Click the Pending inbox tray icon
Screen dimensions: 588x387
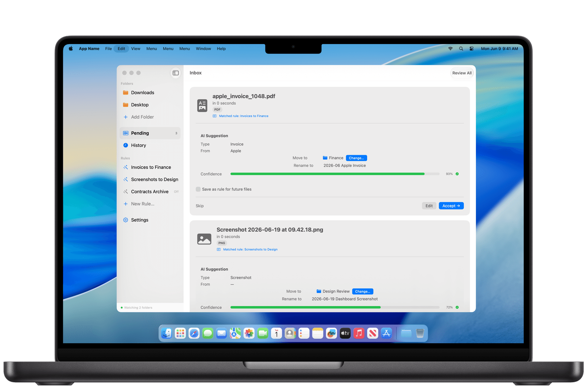(x=126, y=133)
